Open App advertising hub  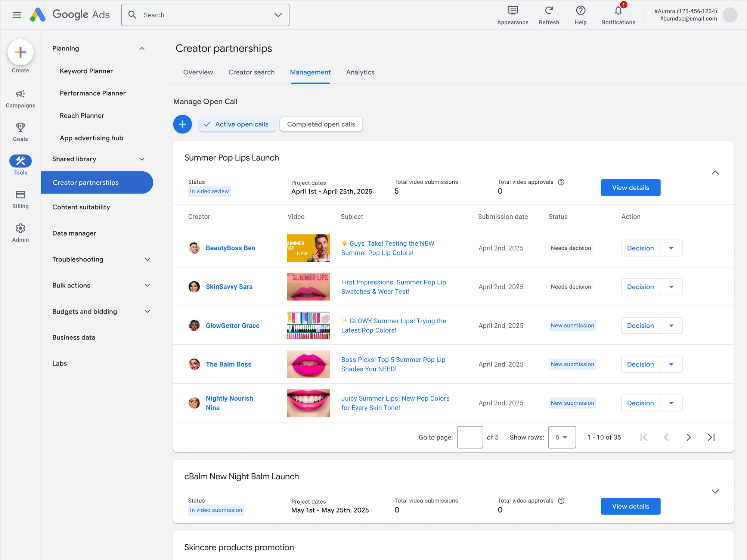[92, 138]
